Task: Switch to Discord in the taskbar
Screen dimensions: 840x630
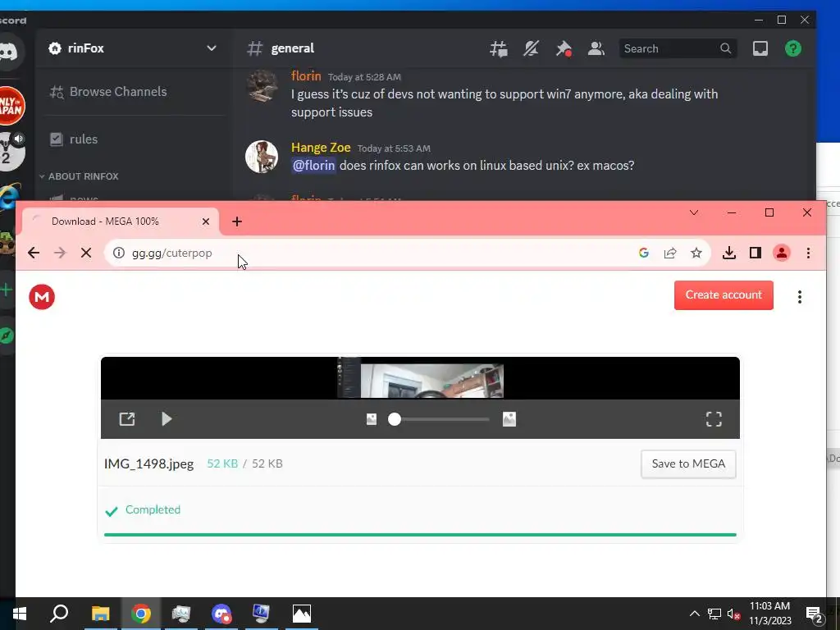Action: click(221, 614)
